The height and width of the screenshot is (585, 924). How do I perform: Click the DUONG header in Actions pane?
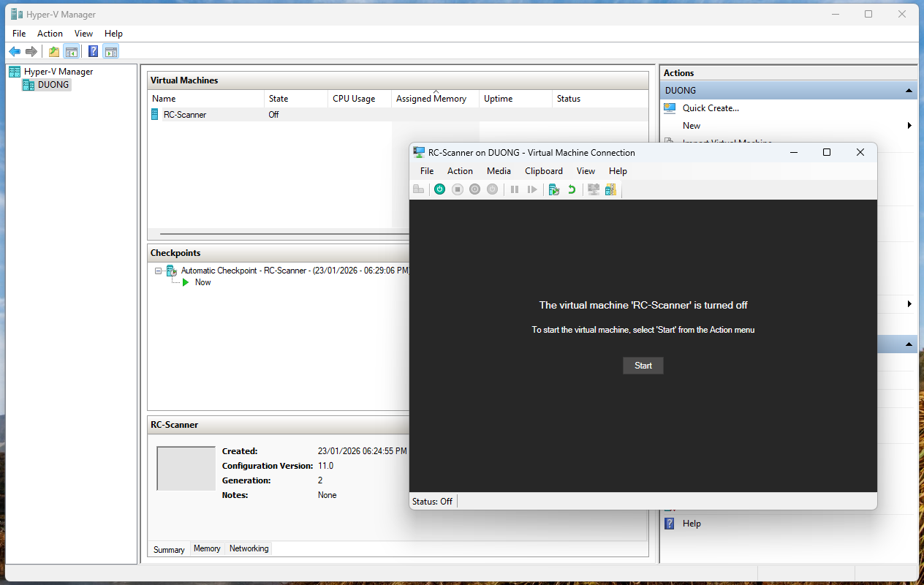(x=789, y=91)
